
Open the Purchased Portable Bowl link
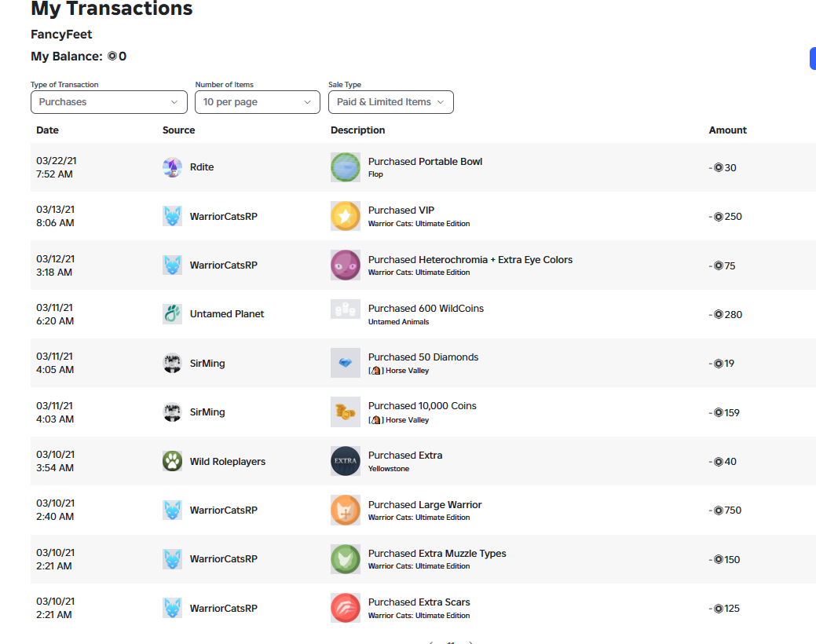click(425, 161)
